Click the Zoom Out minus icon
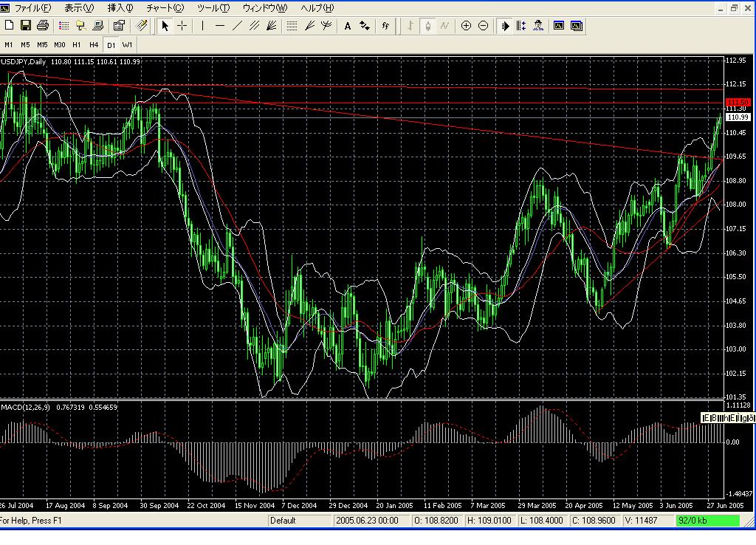756x545 pixels. pyautogui.click(x=483, y=26)
